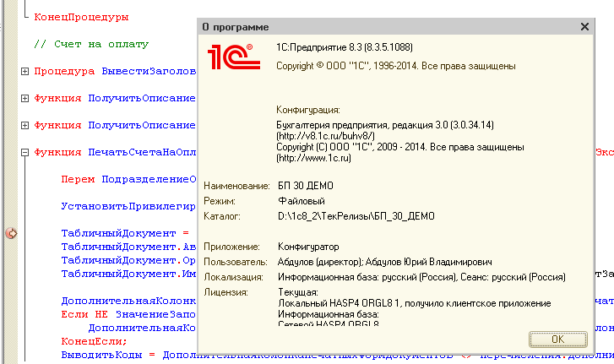Click the catalog path D:\1c8_2\ТекРелизы\БП_30_ДЕМО
This screenshot has height=364, width=614.
(x=356, y=216)
